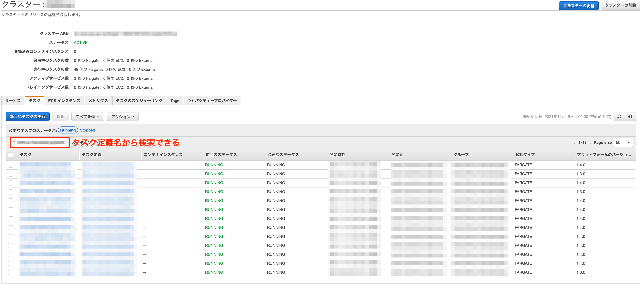Sort by 前回のステータス column header

234,155
